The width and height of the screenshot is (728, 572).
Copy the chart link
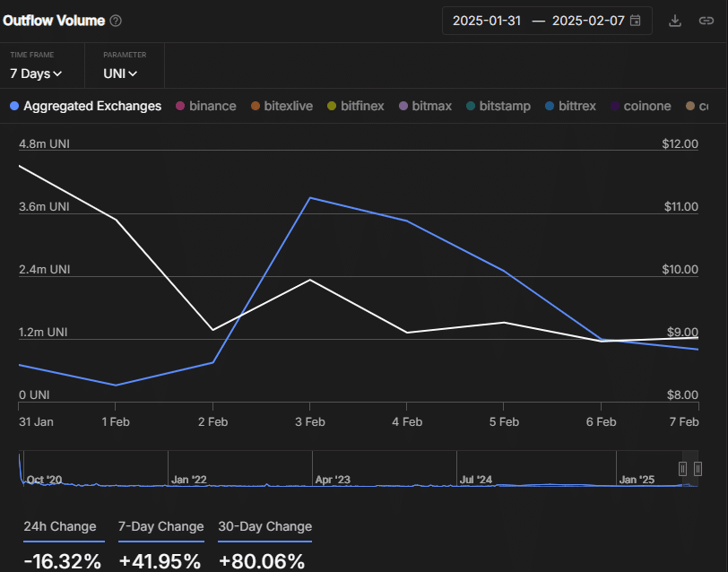coord(706,21)
